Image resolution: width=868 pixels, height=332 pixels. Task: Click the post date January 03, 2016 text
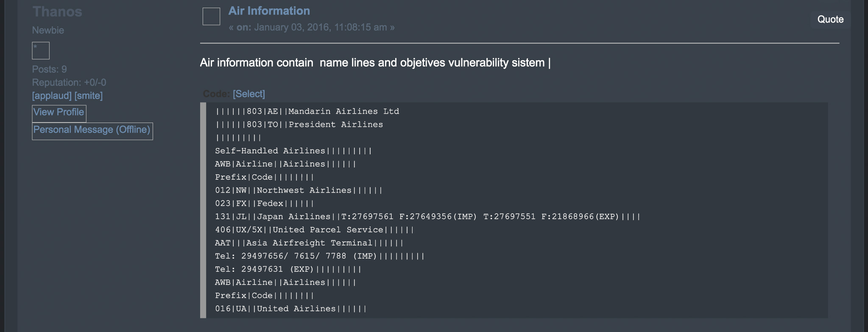tap(311, 27)
